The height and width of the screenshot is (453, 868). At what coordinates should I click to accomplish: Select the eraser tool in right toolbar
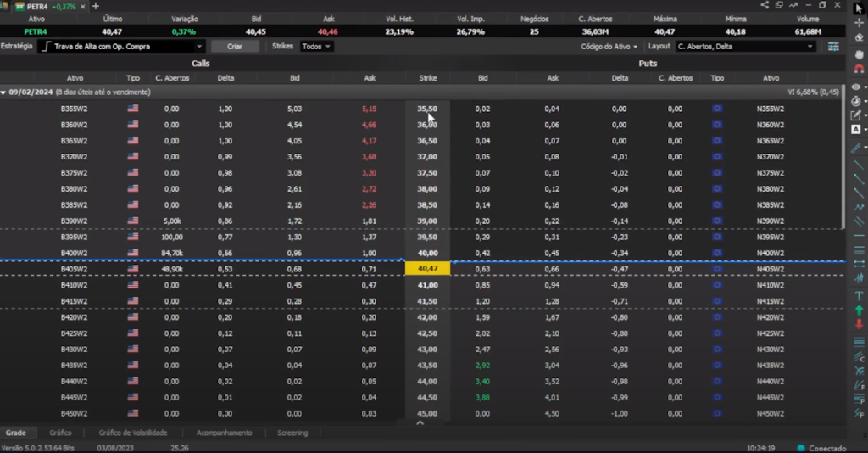(859, 37)
